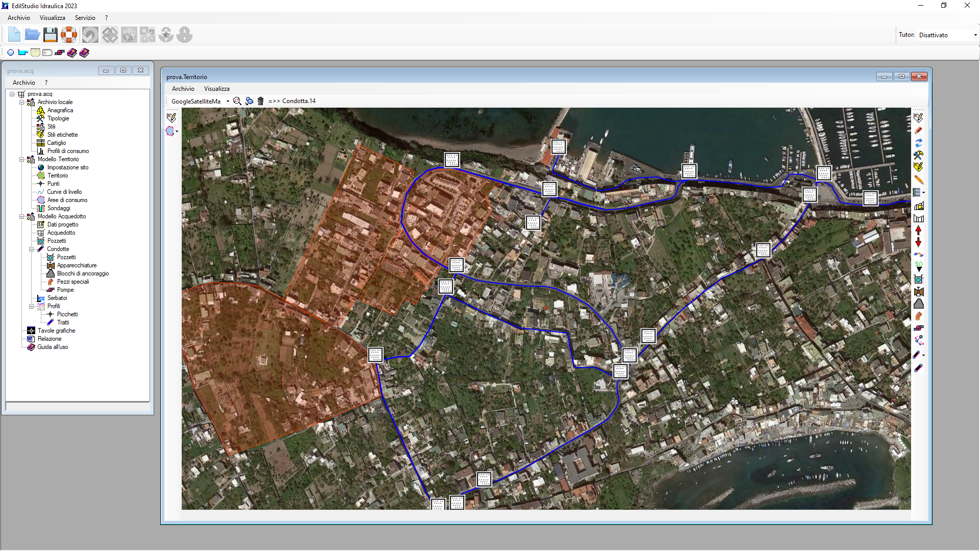Viewport: 980px width, 551px height.
Task: Collapse the Condotte tree node
Action: pyautogui.click(x=31, y=249)
